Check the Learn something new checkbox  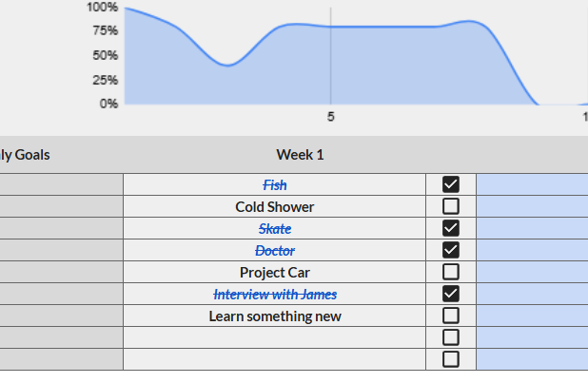click(x=451, y=316)
